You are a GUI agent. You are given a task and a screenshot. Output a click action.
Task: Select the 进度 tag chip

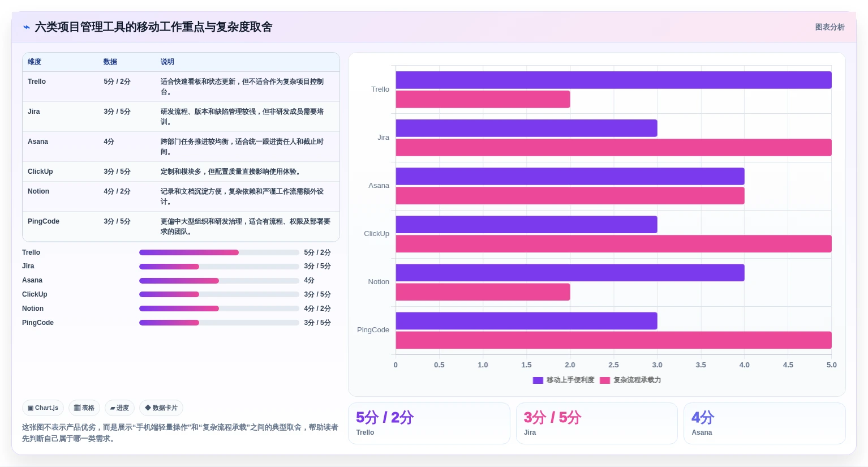[119, 408]
